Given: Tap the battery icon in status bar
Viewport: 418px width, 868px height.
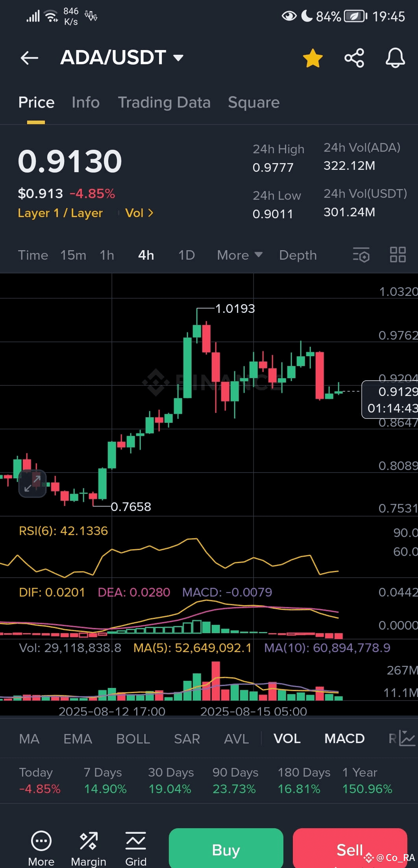Looking at the screenshot, I should coord(355,16).
